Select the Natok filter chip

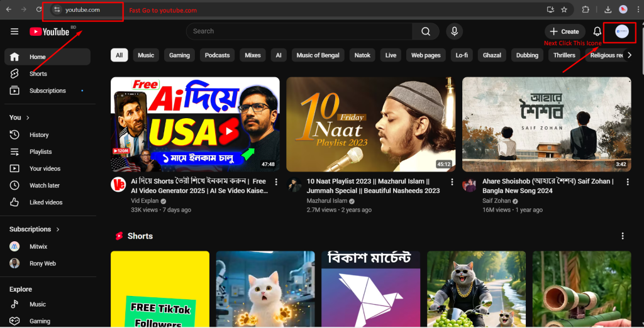[362, 55]
